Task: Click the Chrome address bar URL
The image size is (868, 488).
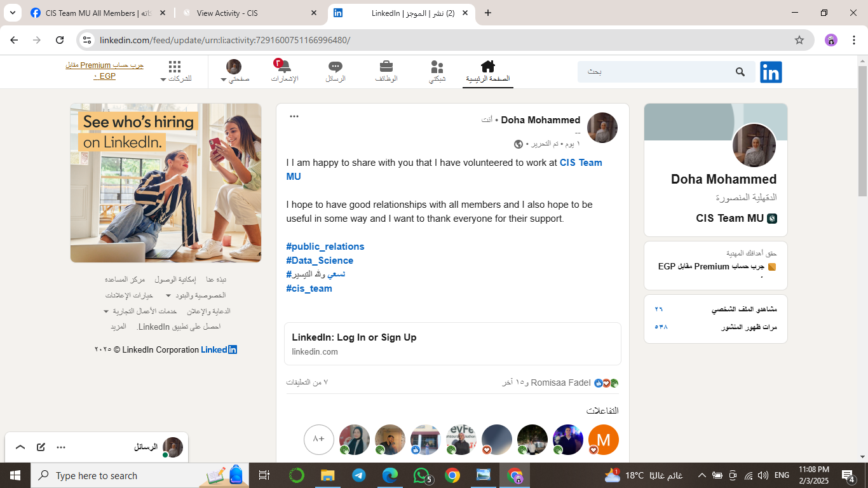Action: pos(225,40)
